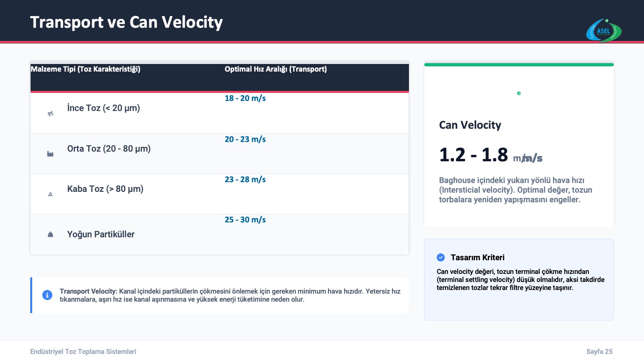644x362 pixels.
Task: Click the weight icon beside Yoğun Partiküller
Action: 50,234
